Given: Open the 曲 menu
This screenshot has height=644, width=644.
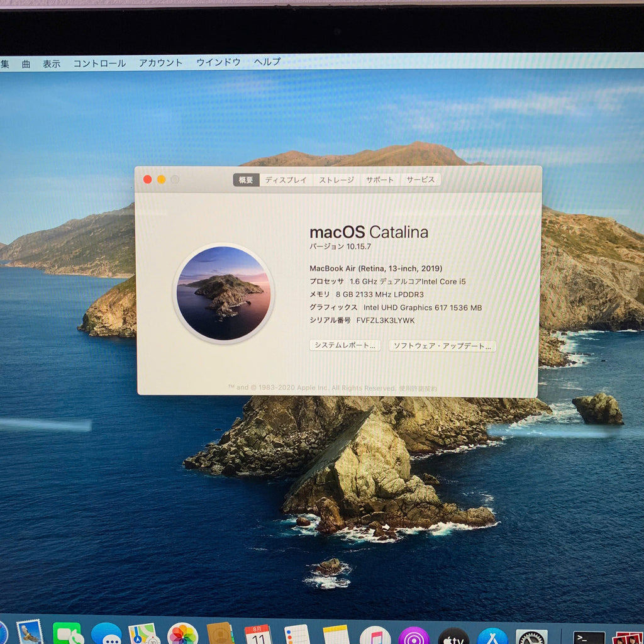Looking at the screenshot, I should (26, 64).
